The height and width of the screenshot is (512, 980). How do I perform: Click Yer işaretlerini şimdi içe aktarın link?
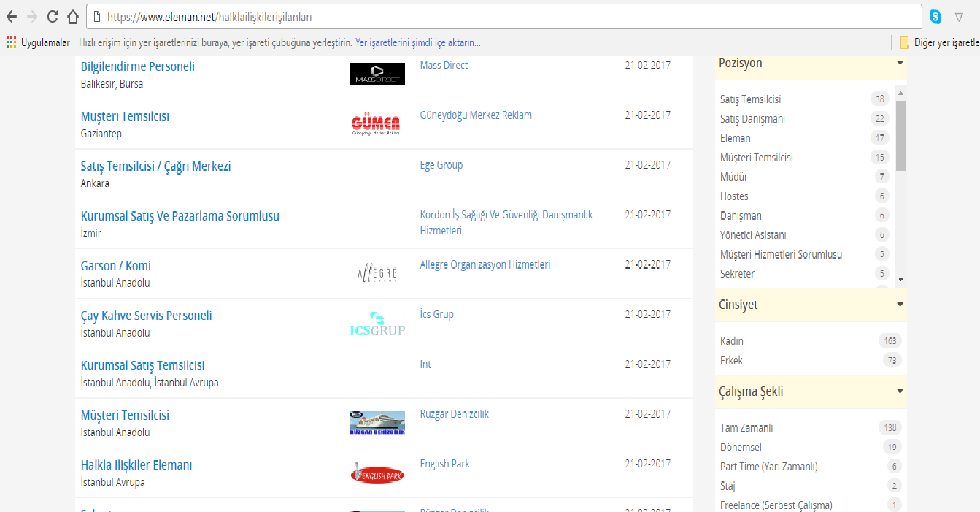pyautogui.click(x=418, y=42)
